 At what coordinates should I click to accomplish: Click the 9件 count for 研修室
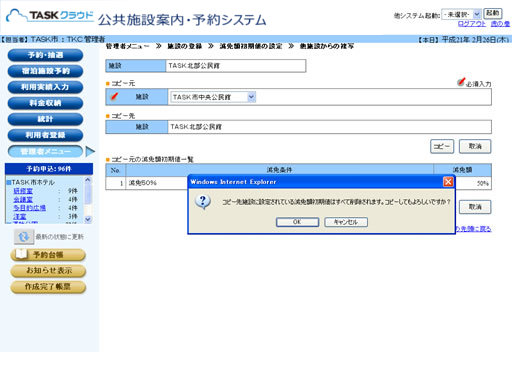click(x=73, y=191)
